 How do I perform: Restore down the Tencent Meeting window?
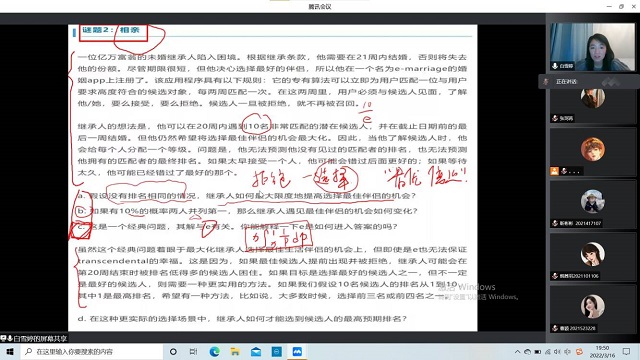coord(621,7)
